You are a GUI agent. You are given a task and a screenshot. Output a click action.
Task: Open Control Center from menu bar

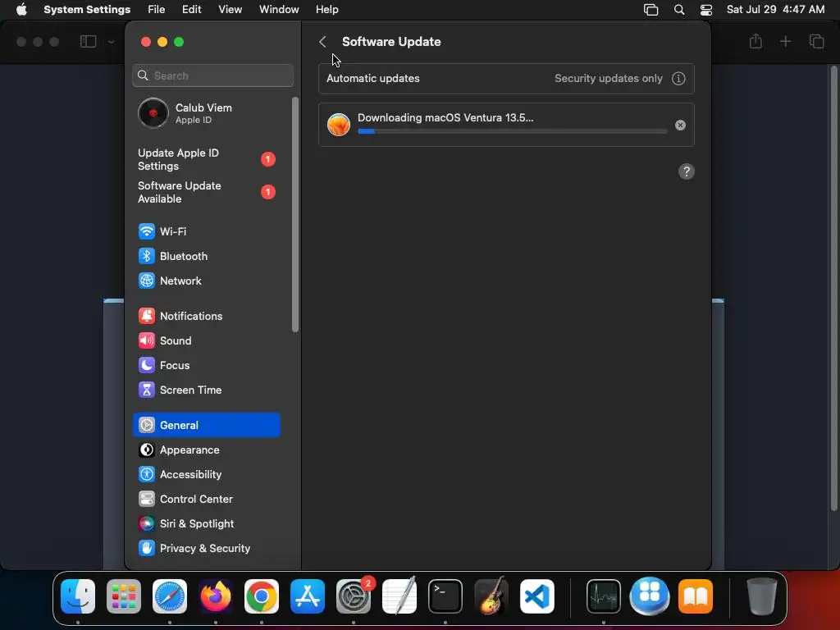click(x=706, y=10)
